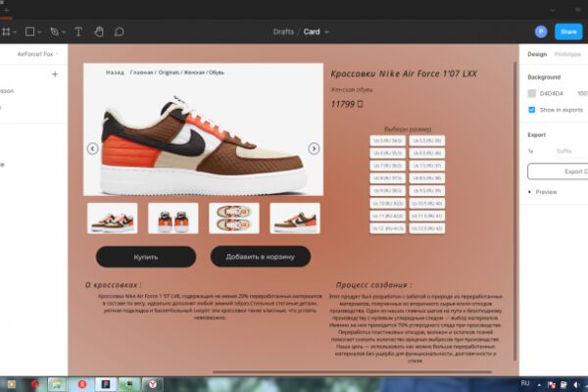Open the Opera browser taskbar icon
Viewport: 588px width, 392px height.
(x=35, y=384)
